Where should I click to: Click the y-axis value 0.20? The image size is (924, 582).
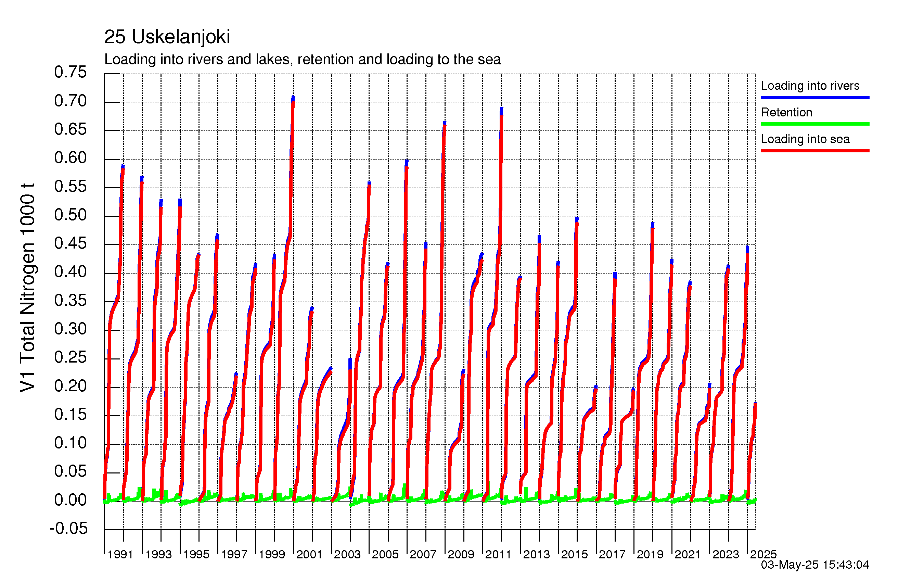[x=70, y=386]
